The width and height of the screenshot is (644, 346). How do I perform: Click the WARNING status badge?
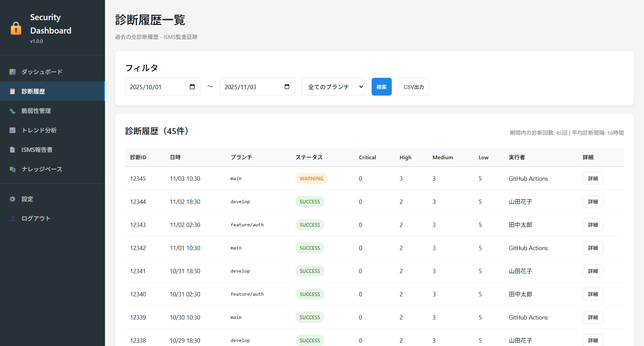tap(311, 179)
